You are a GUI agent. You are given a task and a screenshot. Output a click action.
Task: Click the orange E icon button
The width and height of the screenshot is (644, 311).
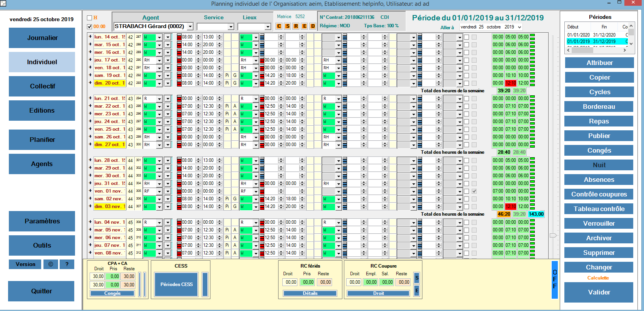304,26
